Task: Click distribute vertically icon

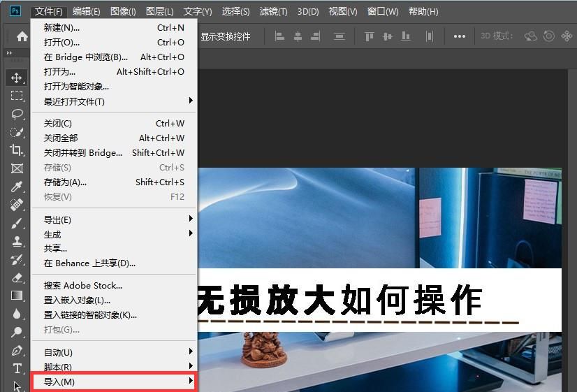Action: 339,36
